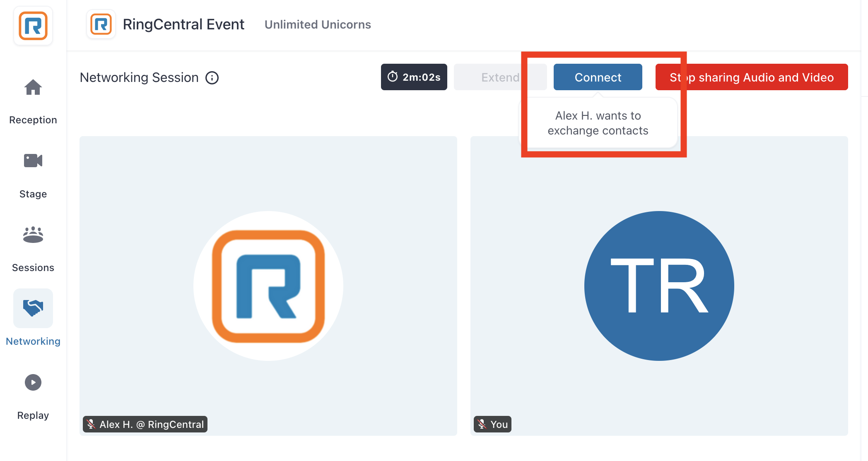Click the 'Alex H. @ RingCentral' name tag
The height and width of the screenshot is (461, 868).
coord(145,424)
